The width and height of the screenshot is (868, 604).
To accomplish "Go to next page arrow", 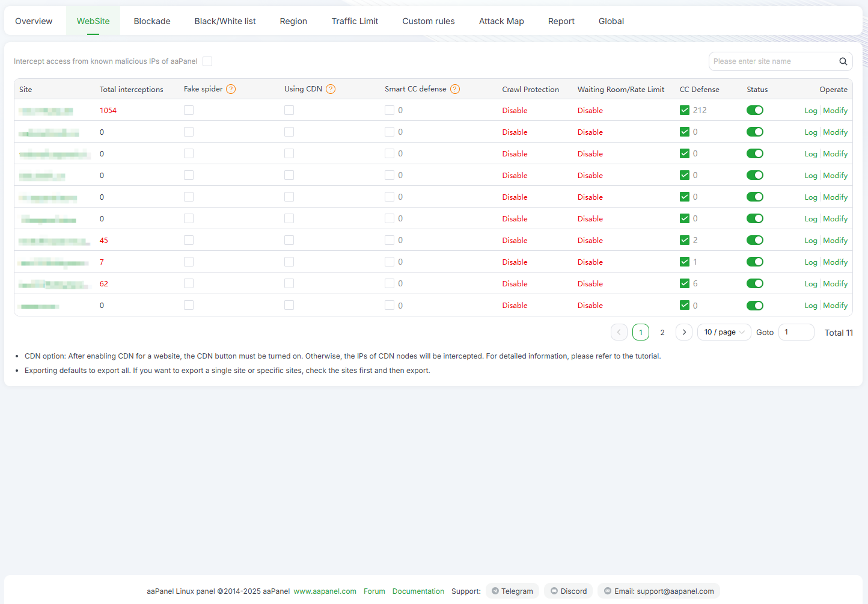I will pyautogui.click(x=683, y=332).
